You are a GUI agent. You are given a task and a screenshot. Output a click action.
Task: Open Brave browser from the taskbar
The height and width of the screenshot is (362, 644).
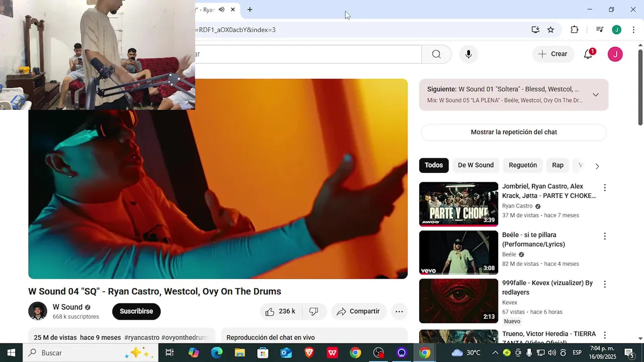point(309,352)
